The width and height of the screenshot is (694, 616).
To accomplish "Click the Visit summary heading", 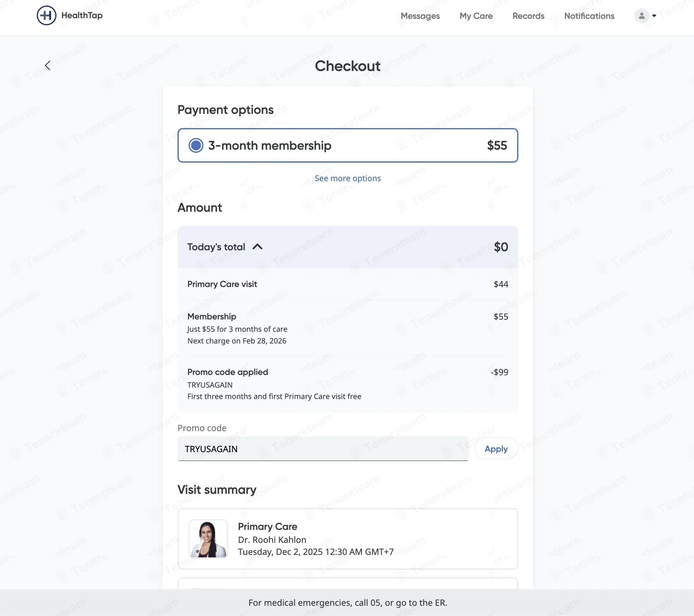I will click(x=217, y=489).
